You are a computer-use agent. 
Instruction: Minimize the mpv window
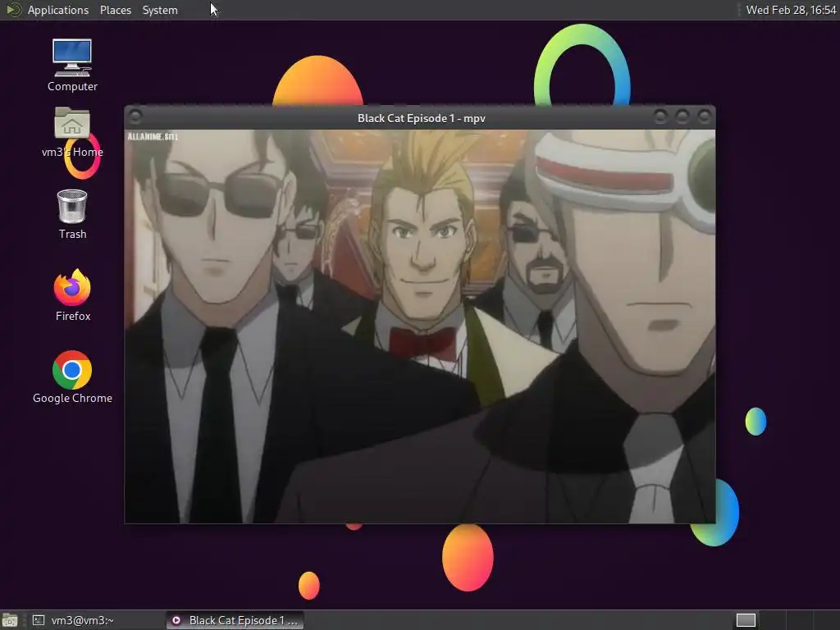point(660,116)
